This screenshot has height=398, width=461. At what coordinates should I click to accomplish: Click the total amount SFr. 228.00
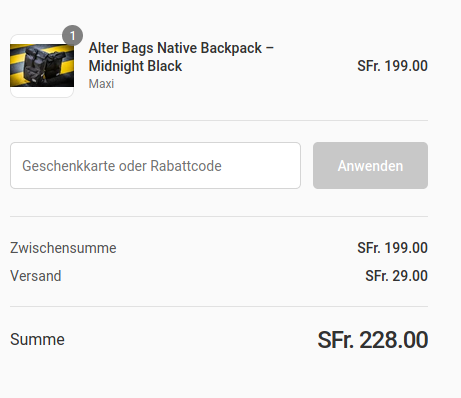(373, 340)
